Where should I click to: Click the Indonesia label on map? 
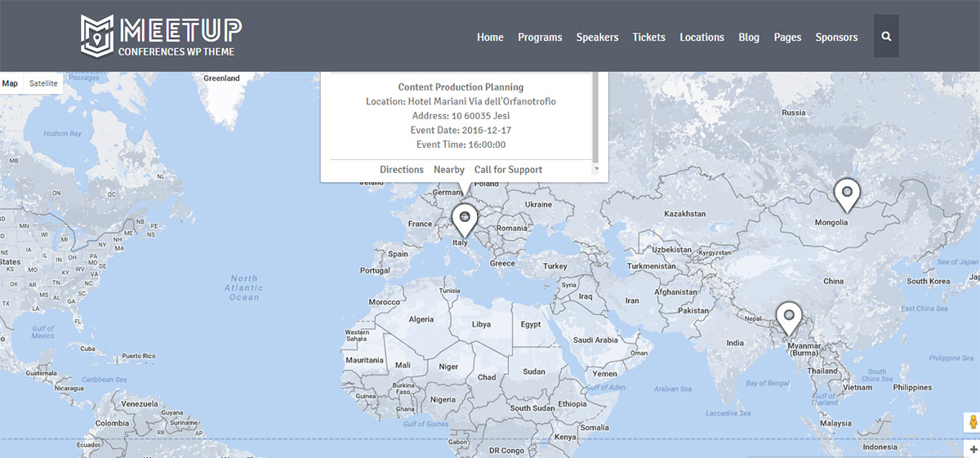point(880,447)
